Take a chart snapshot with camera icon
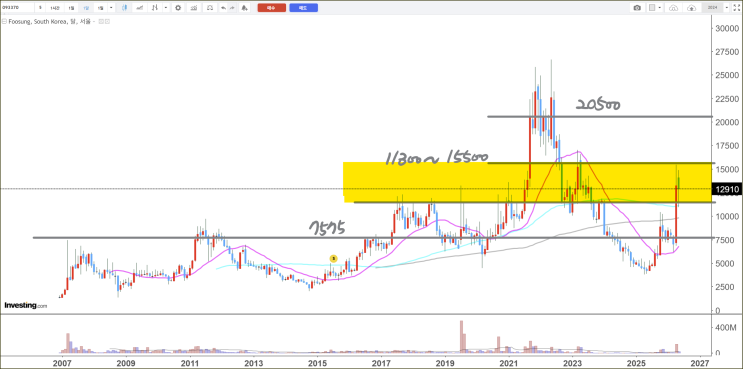Image resolution: width=743 pixels, height=369 pixels. coord(637,8)
